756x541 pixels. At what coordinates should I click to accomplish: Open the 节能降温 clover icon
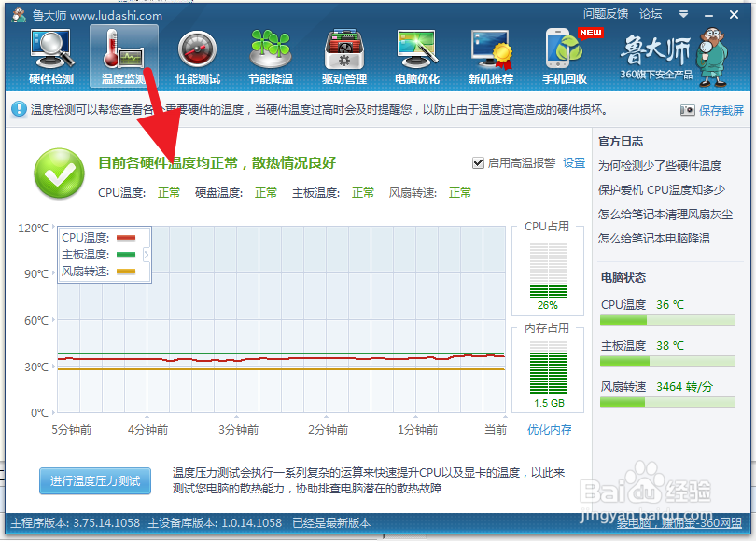click(271, 57)
